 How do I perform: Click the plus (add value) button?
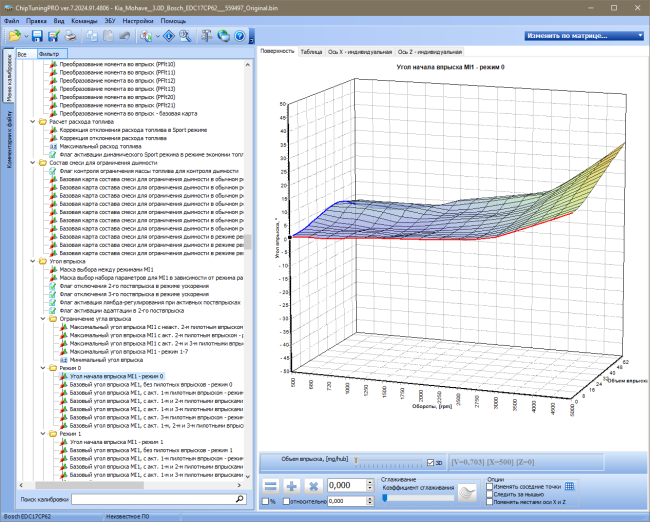292,486
